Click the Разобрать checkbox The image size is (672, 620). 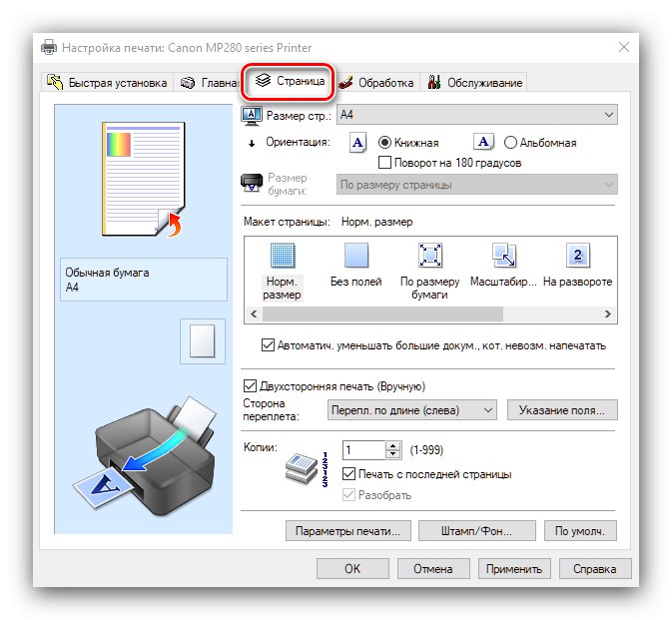(x=348, y=495)
